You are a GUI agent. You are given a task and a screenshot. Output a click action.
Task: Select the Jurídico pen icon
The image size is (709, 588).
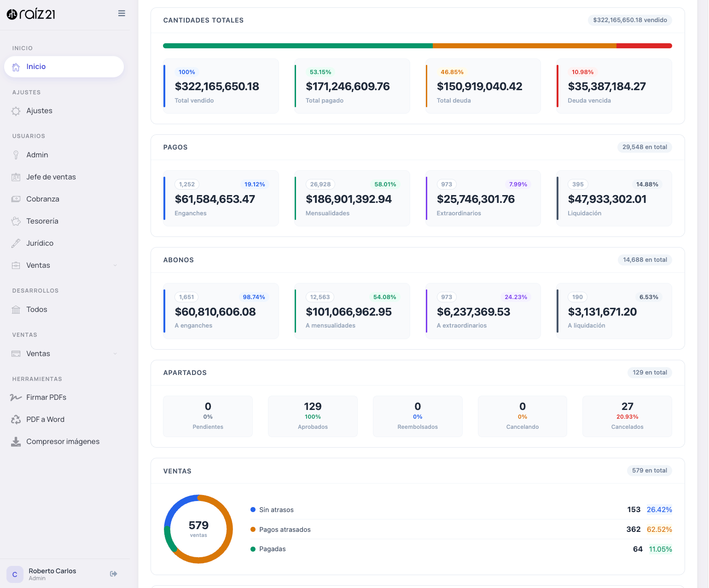coord(16,243)
